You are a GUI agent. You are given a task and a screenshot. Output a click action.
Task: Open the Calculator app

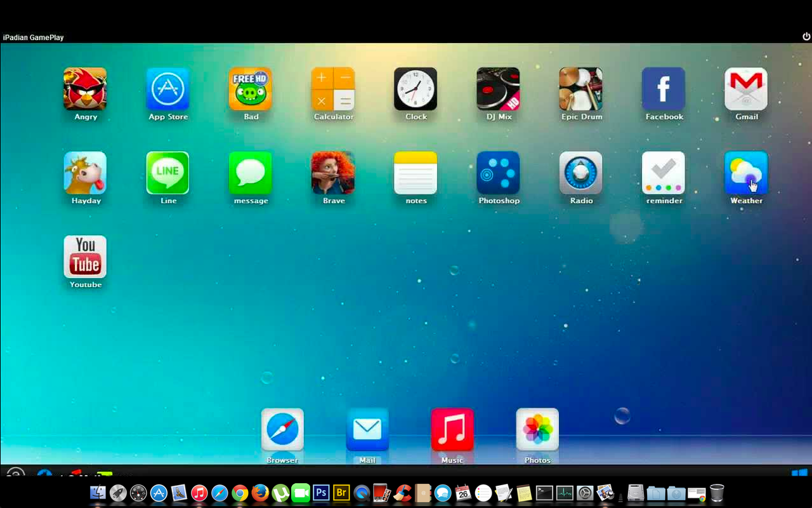point(333,89)
